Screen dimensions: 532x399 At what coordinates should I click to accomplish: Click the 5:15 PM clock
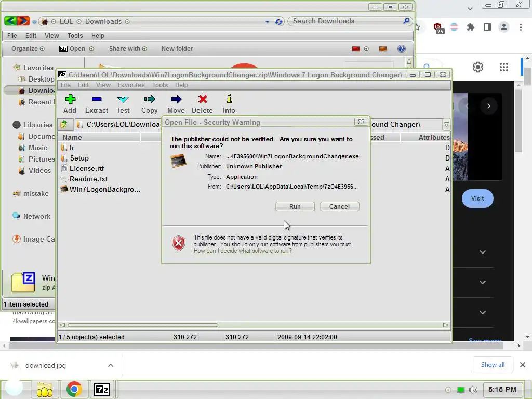pos(502,390)
